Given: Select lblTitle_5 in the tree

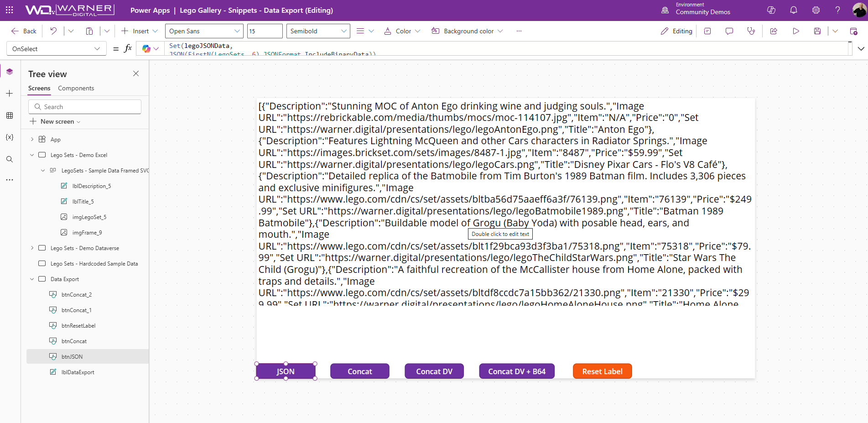Looking at the screenshot, I should [x=83, y=202].
